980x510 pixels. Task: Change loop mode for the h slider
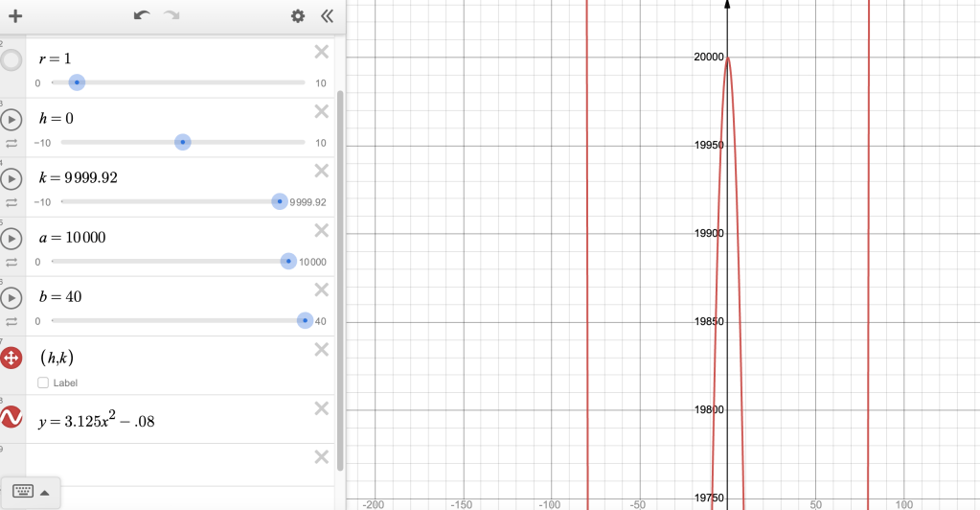tap(11, 143)
